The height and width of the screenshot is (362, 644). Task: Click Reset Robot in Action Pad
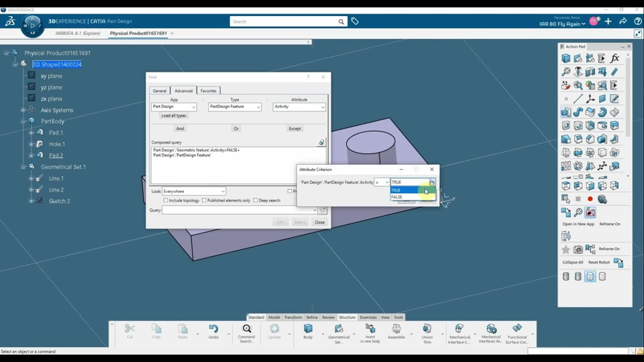coord(599,262)
